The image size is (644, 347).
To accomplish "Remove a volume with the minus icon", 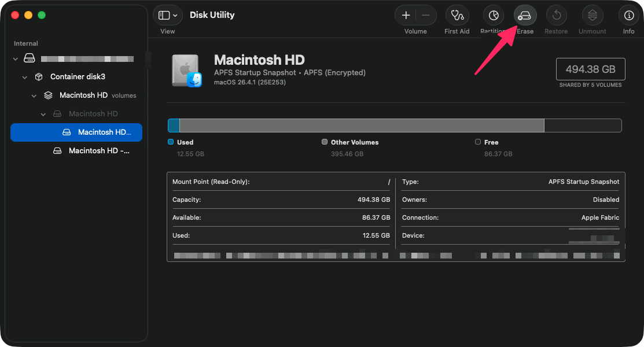I will (x=425, y=14).
